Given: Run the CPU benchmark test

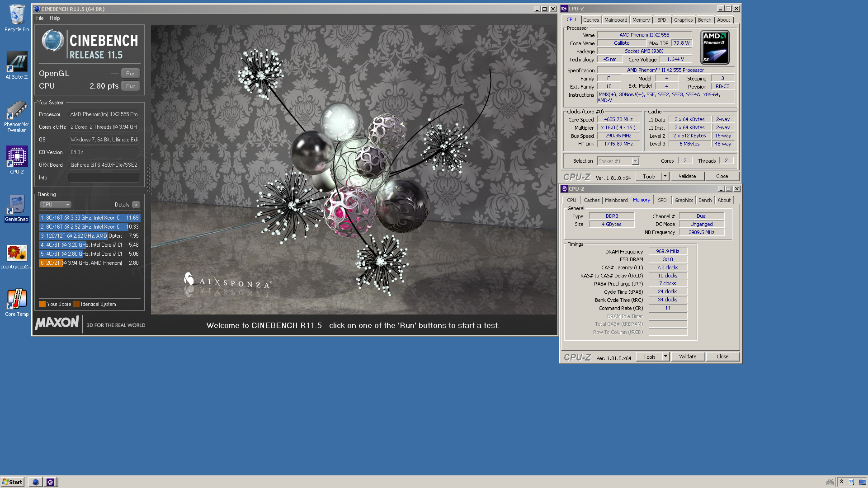Looking at the screenshot, I should [x=131, y=86].
